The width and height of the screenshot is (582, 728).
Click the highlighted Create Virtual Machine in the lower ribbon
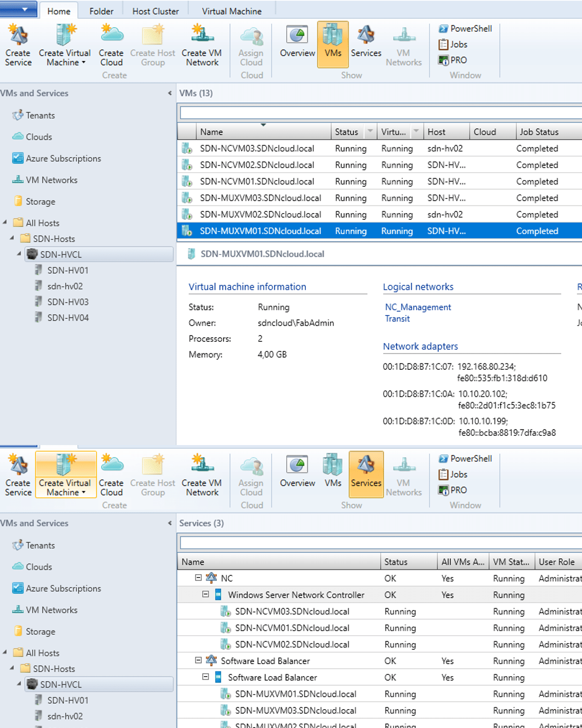click(x=66, y=474)
